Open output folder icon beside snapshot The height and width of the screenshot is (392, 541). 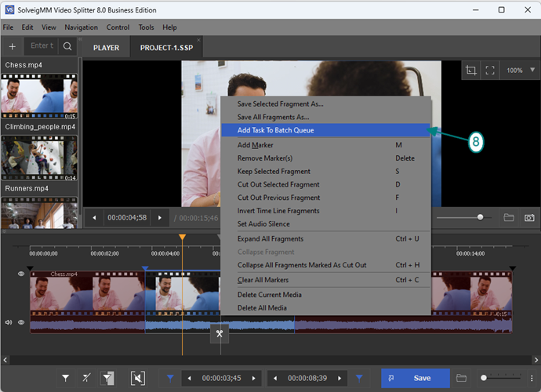pyautogui.click(x=509, y=217)
